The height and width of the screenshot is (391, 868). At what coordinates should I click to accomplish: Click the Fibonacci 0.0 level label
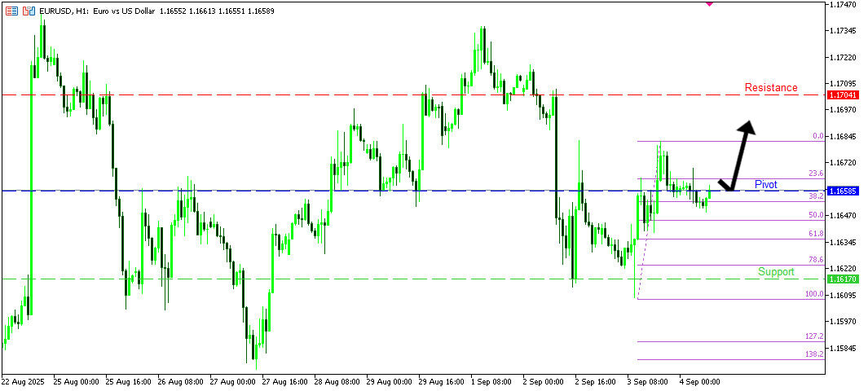[x=817, y=136]
